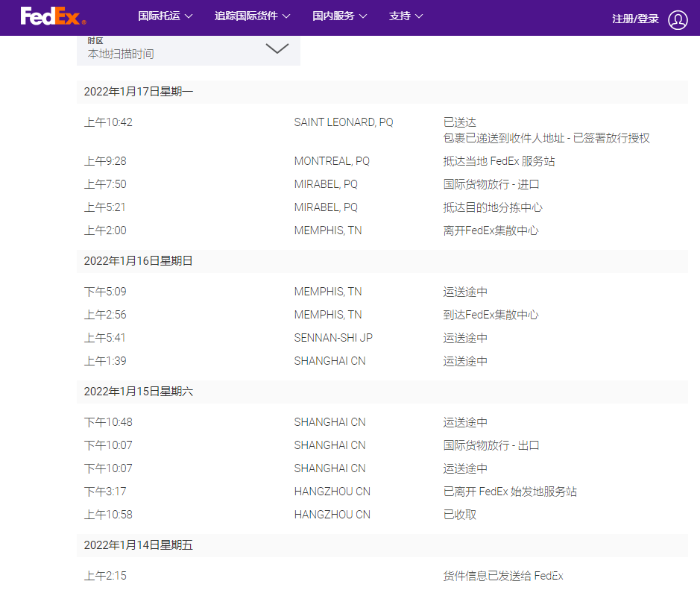Click SAINT LEONARD, PQ location
The width and height of the screenshot is (700, 590).
(344, 122)
